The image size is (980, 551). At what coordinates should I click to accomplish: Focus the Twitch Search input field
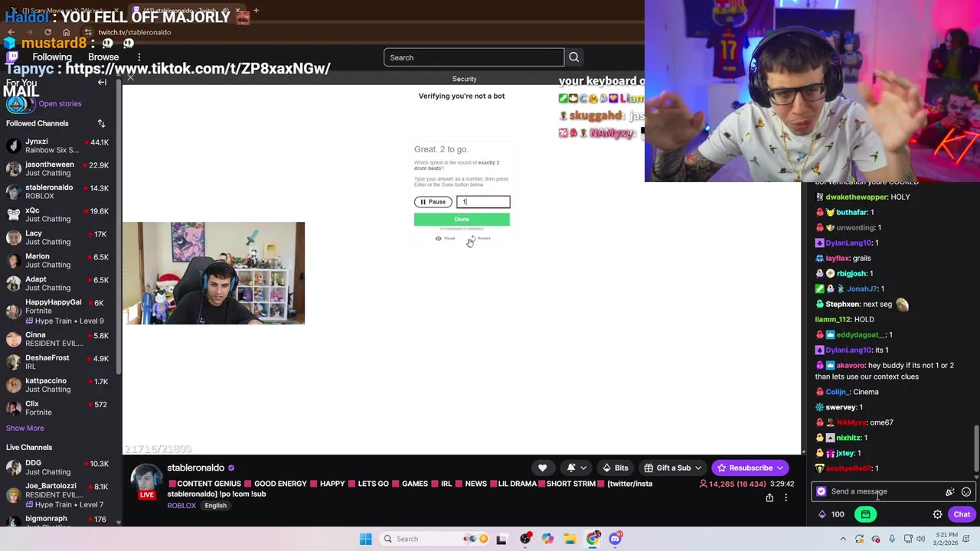(x=474, y=57)
